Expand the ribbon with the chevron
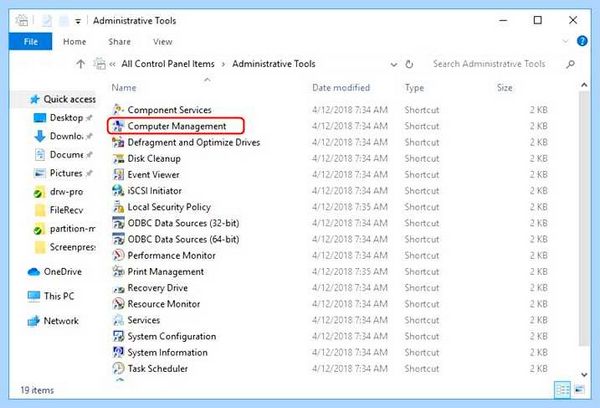600x408 pixels. point(565,41)
